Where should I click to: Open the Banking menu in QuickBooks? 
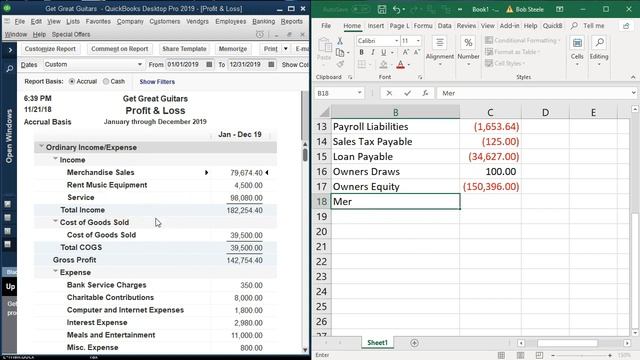(263, 21)
